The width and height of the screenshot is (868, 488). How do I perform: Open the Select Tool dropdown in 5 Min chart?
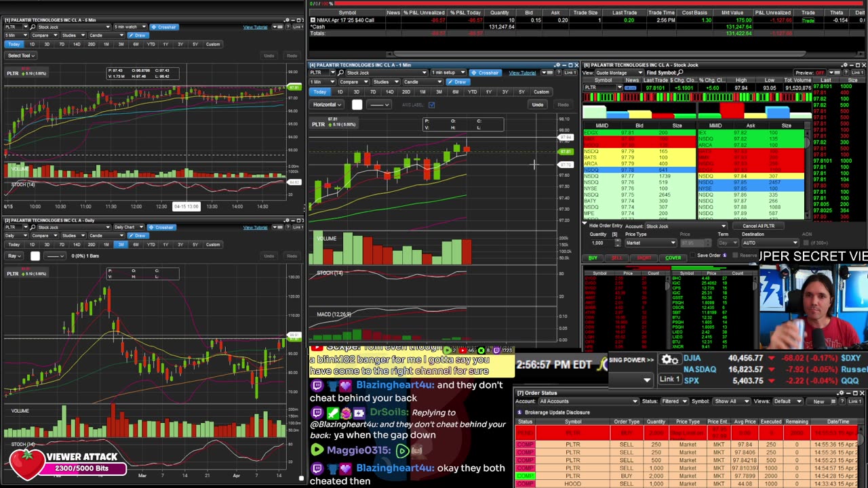coord(21,56)
